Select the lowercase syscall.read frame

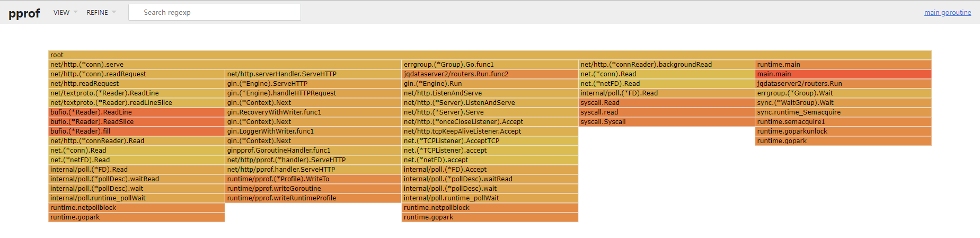click(x=667, y=112)
